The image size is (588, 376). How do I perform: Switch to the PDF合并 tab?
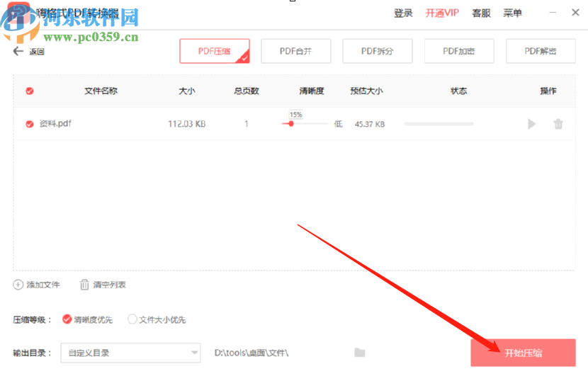tap(296, 51)
